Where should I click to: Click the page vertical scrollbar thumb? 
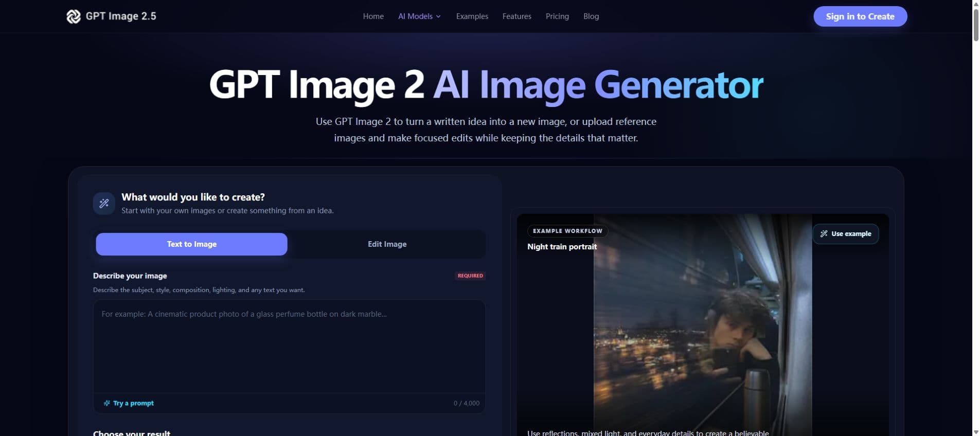(975, 24)
